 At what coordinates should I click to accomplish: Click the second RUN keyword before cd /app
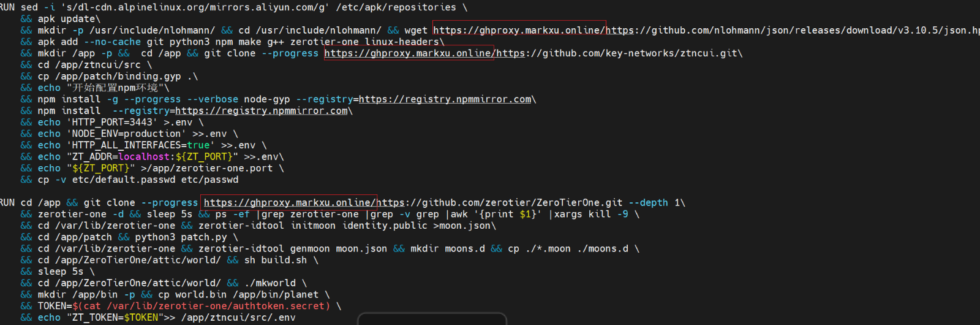[x=7, y=202]
